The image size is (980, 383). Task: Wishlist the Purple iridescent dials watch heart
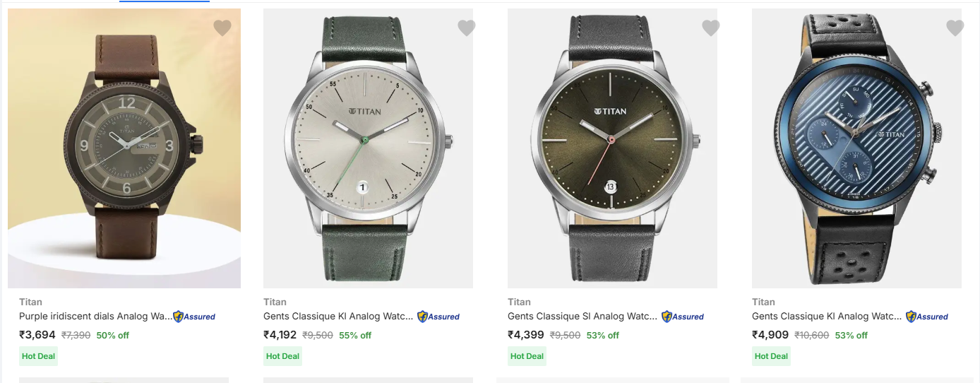click(222, 28)
